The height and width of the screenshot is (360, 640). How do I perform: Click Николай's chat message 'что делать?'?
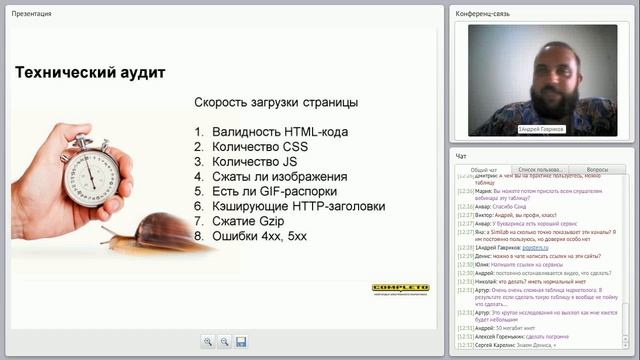pos(522,282)
